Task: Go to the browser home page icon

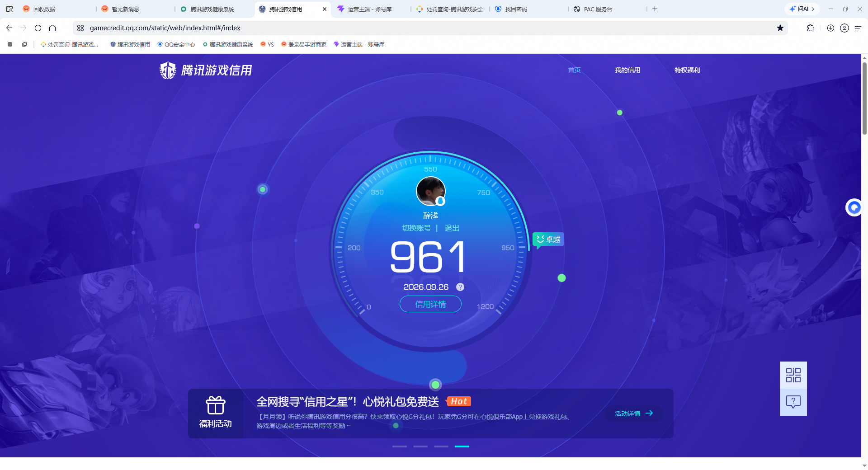Action: pyautogui.click(x=52, y=28)
